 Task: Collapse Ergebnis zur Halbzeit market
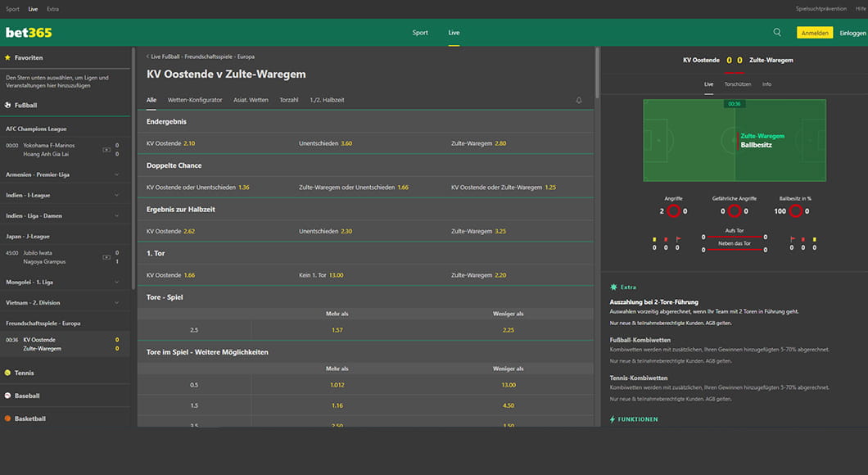[x=365, y=210]
